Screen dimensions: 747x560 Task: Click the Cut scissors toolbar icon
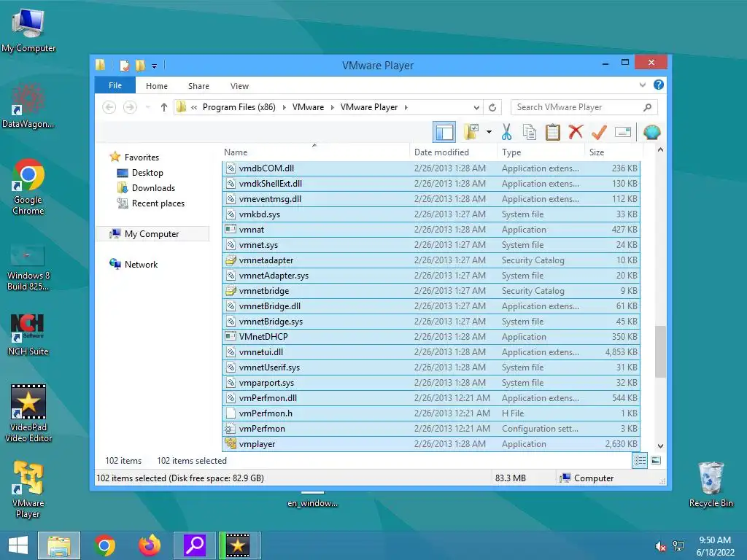coord(506,132)
